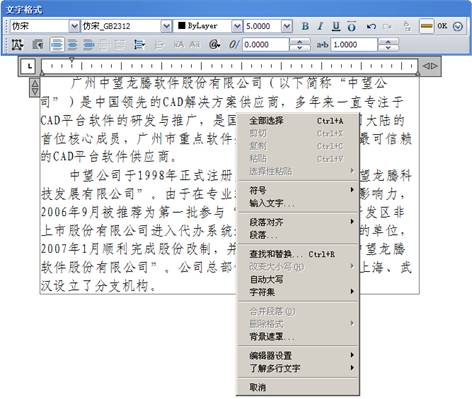Click the greyed-out Uppercase conversion icon
Image resolution: width=472 pixels, height=399 pixels.
[179, 44]
